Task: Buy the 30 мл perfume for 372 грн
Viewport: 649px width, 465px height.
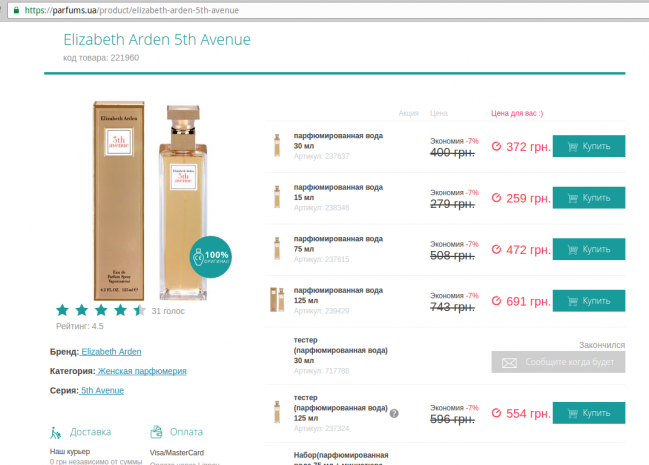Action: click(588, 146)
